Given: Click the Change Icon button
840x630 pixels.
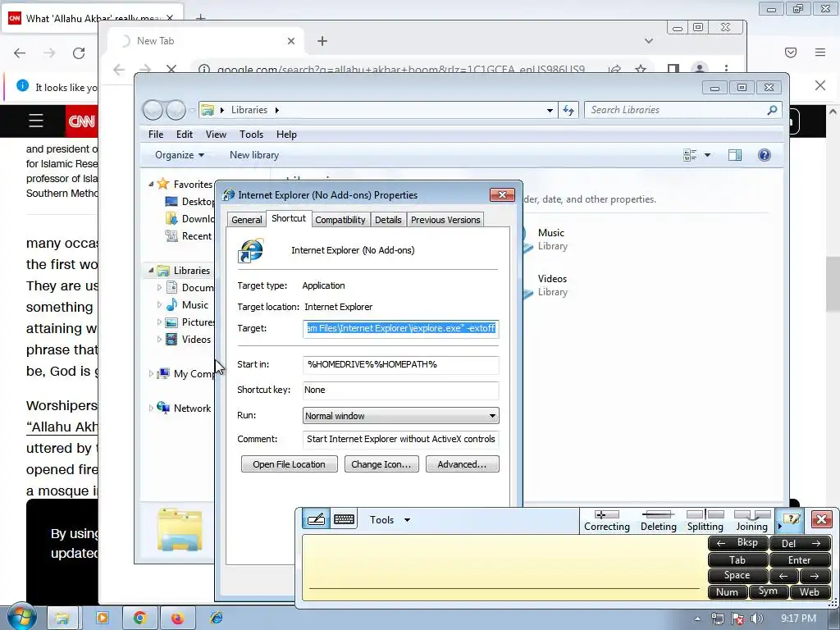Looking at the screenshot, I should [x=381, y=464].
